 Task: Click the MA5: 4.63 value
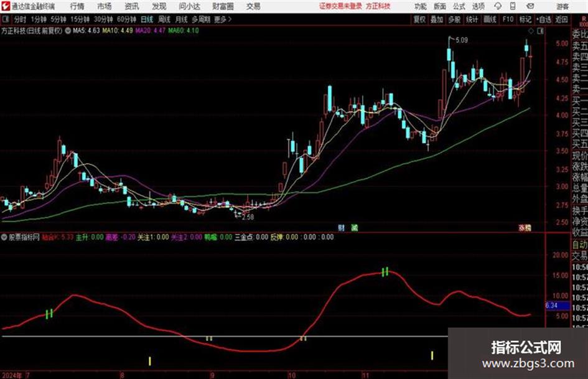click(x=86, y=30)
